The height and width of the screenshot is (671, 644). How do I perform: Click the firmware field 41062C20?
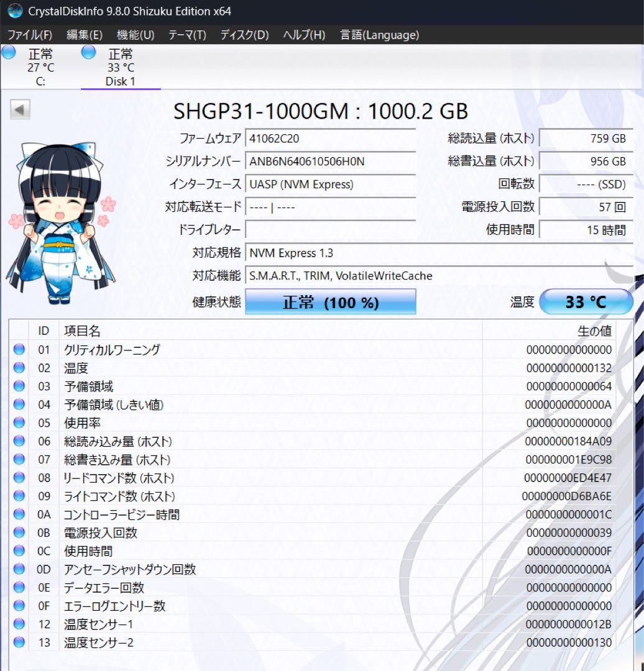tap(330, 139)
